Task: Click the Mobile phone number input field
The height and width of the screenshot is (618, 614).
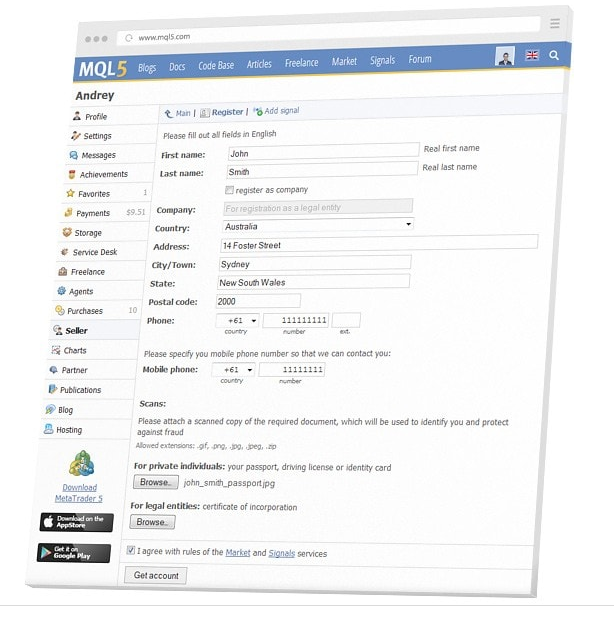Action: point(292,370)
